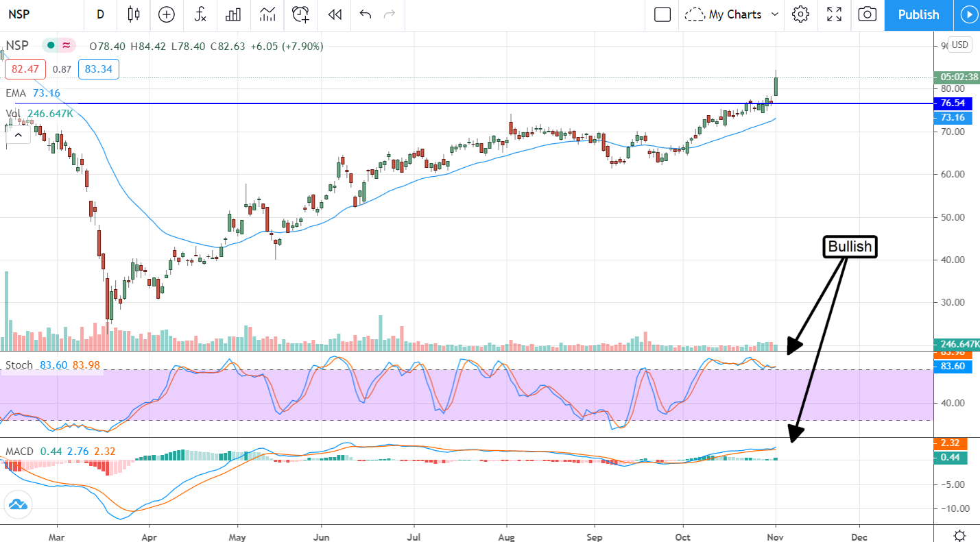Viewport: 980px width, 542px height.
Task: Undo the last chart action
Action: [365, 14]
